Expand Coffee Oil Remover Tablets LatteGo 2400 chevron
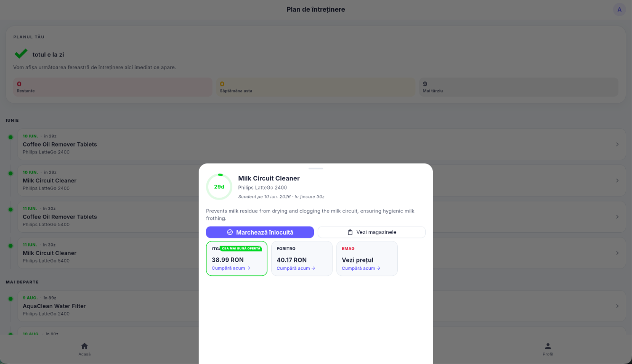This screenshot has height=364, width=632. coord(617,144)
